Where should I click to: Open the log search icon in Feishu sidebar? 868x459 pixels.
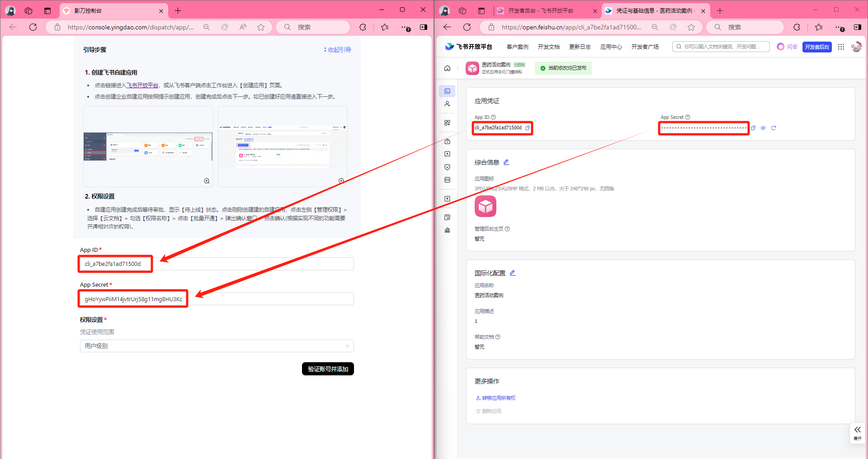click(x=447, y=217)
